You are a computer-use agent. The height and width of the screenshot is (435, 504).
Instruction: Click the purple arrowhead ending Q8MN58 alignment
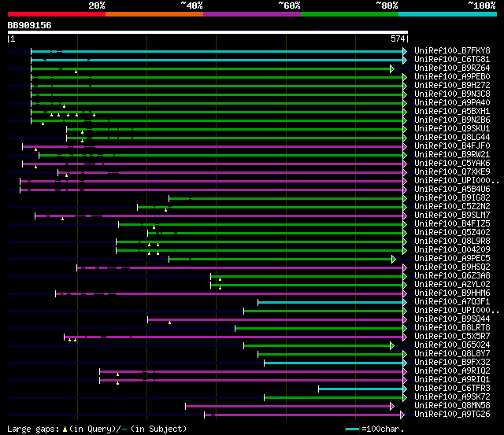click(392, 407)
